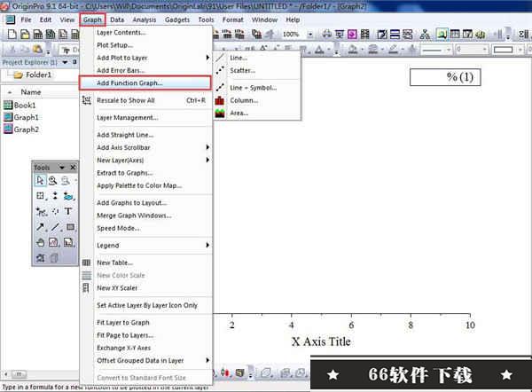Choose Scatter... from the submenu
Viewport: 532px width, 392px height.
tap(257, 71)
